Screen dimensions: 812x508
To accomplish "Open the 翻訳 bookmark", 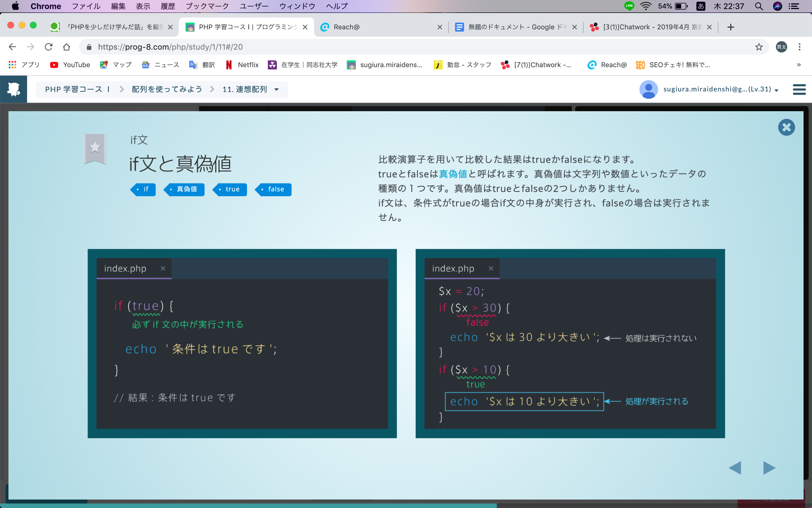I will click(x=202, y=65).
